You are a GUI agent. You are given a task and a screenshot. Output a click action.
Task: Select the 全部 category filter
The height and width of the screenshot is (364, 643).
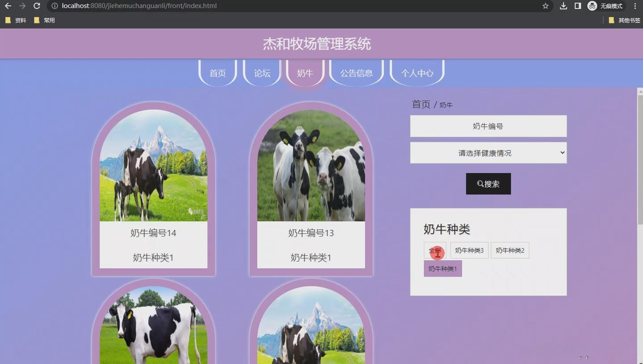pos(434,250)
